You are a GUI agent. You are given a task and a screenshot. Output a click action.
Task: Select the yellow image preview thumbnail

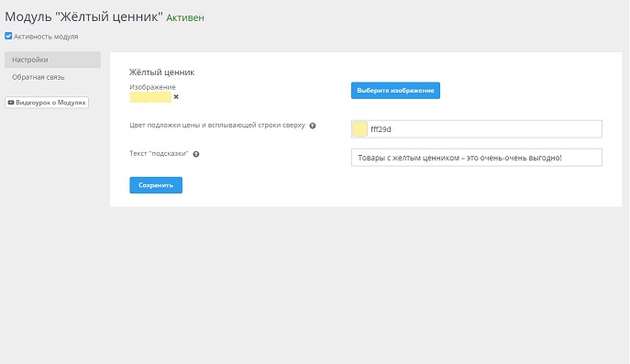coord(150,97)
